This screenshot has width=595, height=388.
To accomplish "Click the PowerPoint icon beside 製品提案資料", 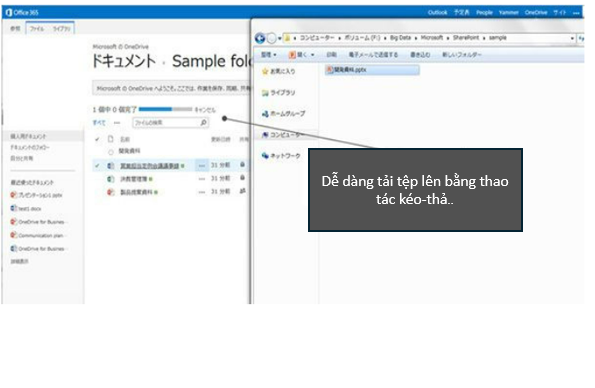I will [x=110, y=192].
